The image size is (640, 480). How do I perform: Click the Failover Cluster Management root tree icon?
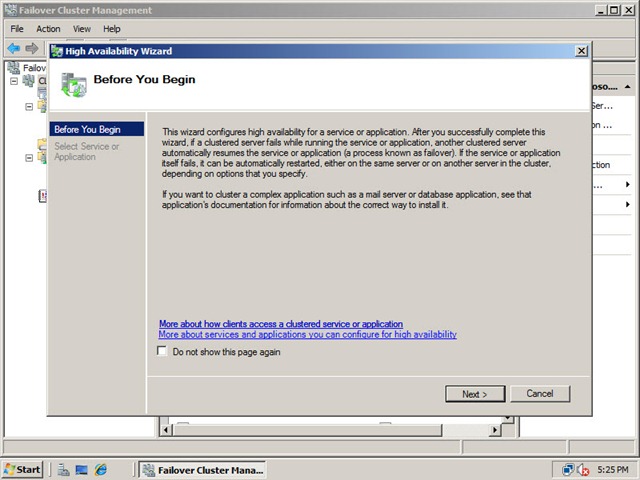pos(13,68)
